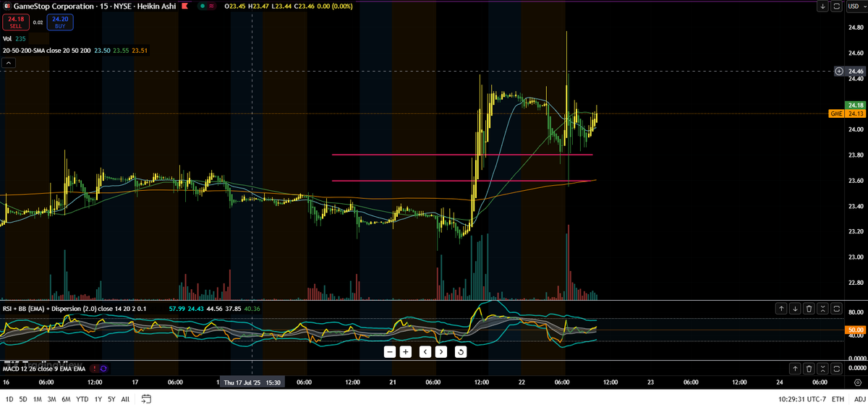Image resolution: width=868 pixels, height=407 pixels.
Task: Click the red flag icon beside Heikin Ashi
Action: coord(187,6)
